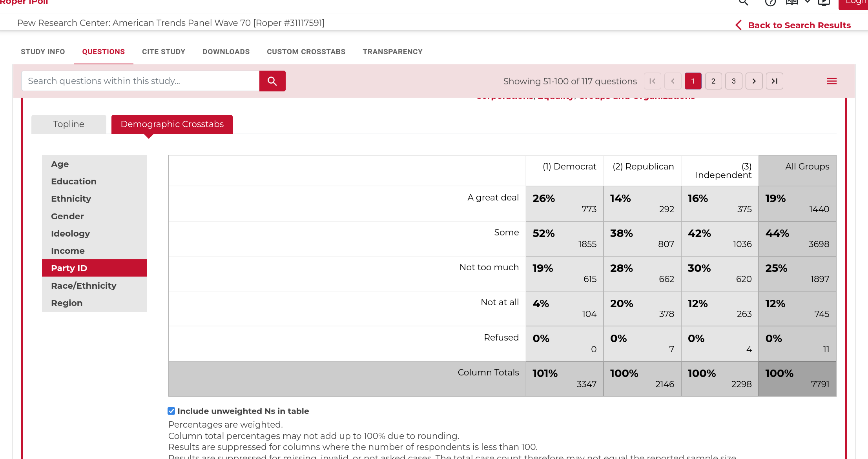Viewport: 868px width, 459px height.
Task: Open the hamburger menu in the question bar
Action: pyautogui.click(x=832, y=81)
